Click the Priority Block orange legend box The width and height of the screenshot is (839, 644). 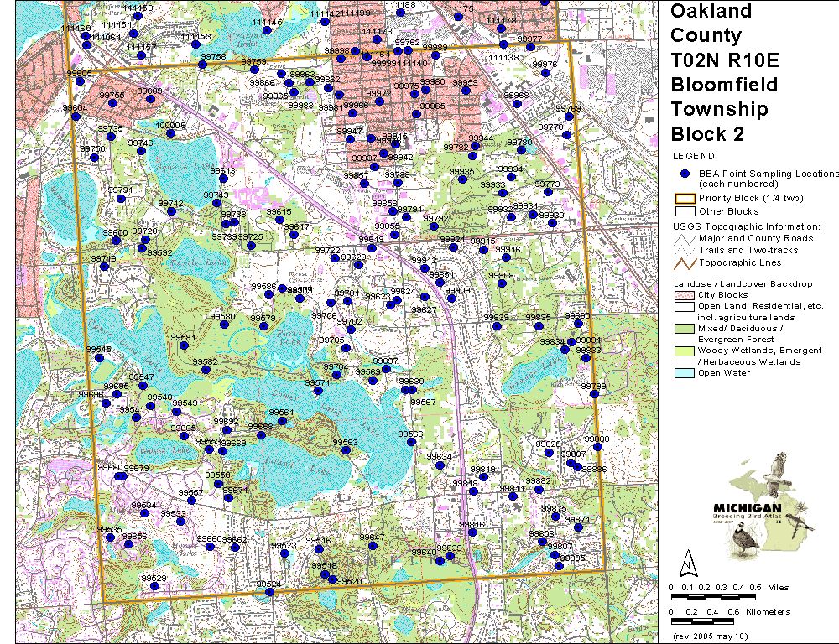685,199
